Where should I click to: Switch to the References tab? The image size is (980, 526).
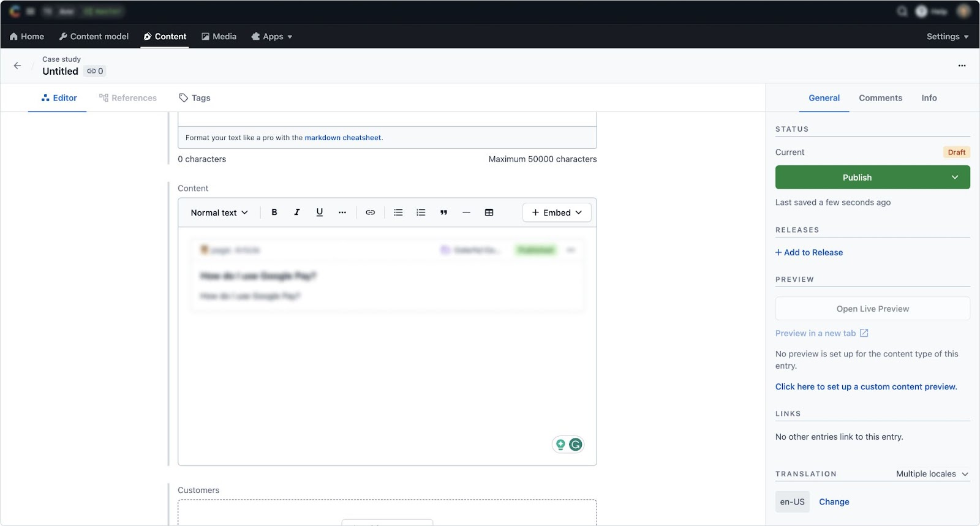128,98
